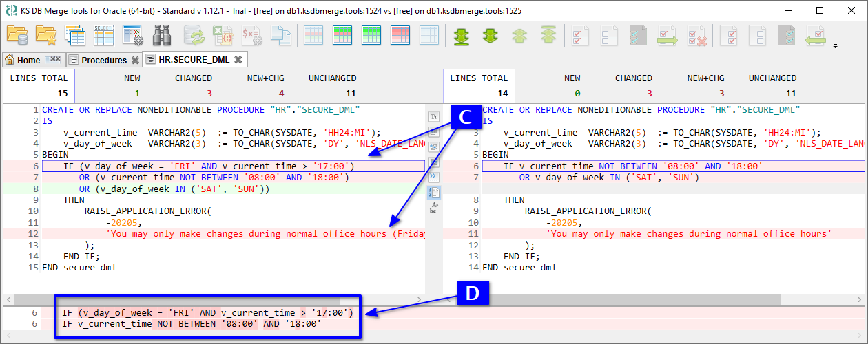868x344 pixels.
Task: Click the go to next difference arrow
Action: [490, 35]
